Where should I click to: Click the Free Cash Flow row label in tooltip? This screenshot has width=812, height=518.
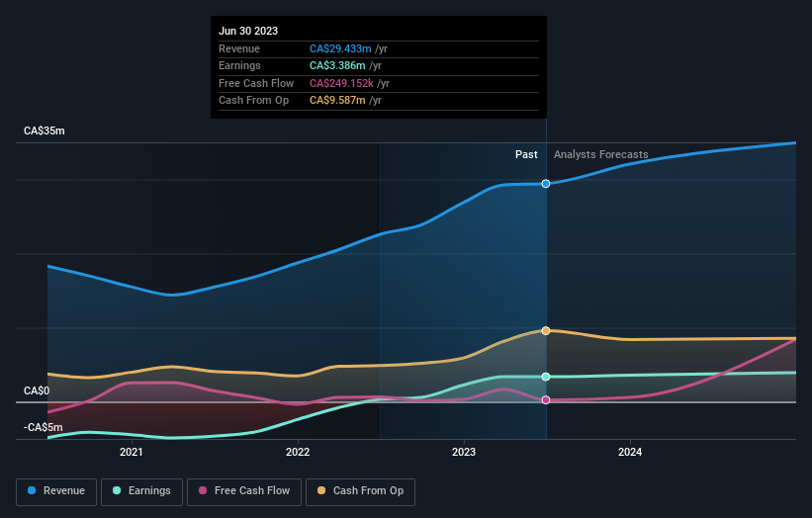[256, 83]
